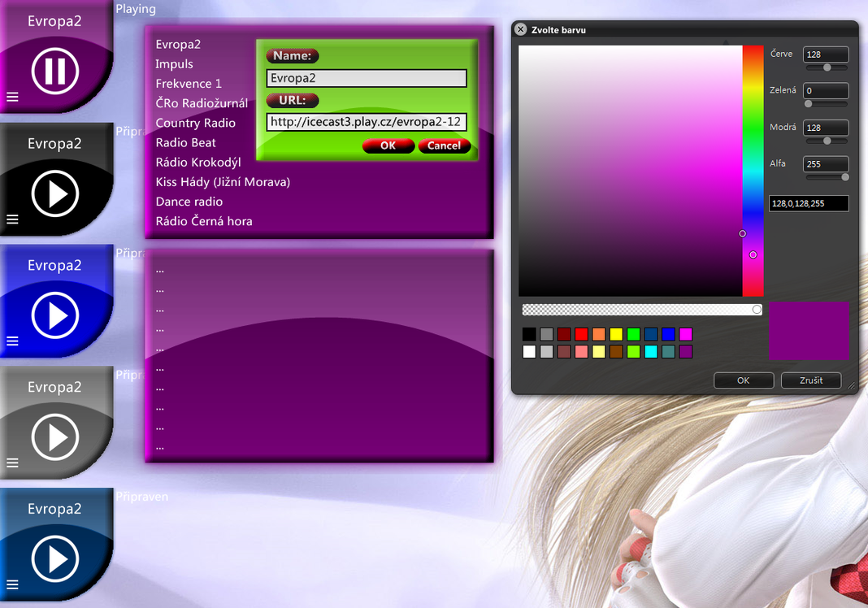Click the URL input field
This screenshot has width=868, height=608.
(367, 122)
